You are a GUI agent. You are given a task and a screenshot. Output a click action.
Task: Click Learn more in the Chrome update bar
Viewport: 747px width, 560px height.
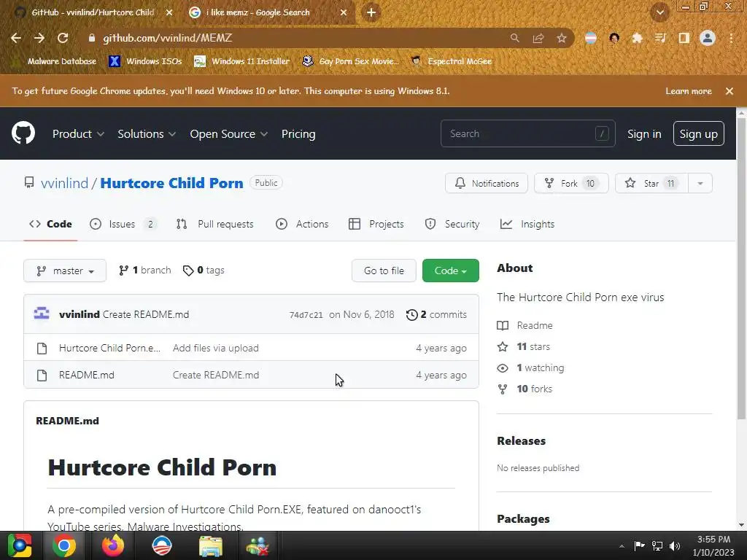[689, 91]
